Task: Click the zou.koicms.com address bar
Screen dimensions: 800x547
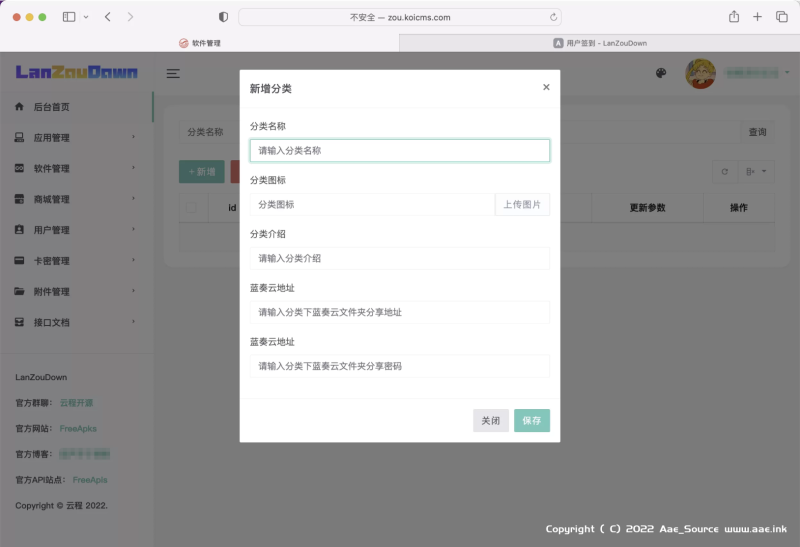Action: click(399, 17)
